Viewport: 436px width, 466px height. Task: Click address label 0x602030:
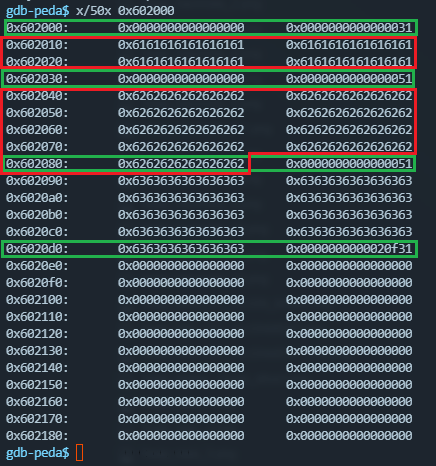coord(37,79)
